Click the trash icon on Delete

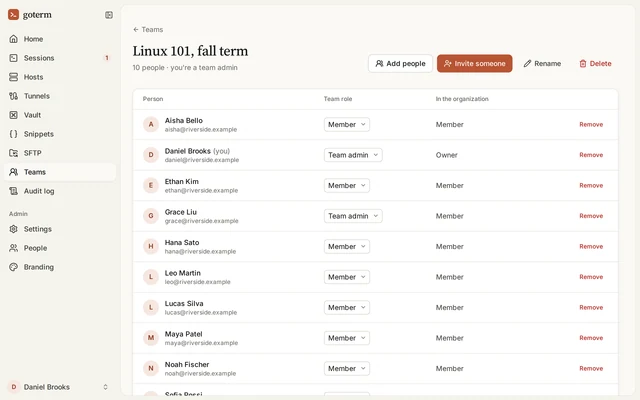(583, 63)
